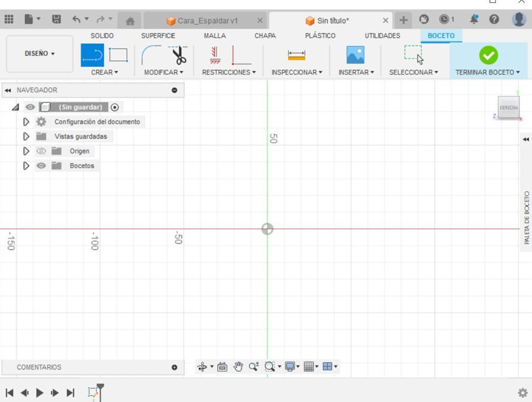Expand the Bocetos node
This screenshot has height=402, width=532.
click(x=26, y=166)
